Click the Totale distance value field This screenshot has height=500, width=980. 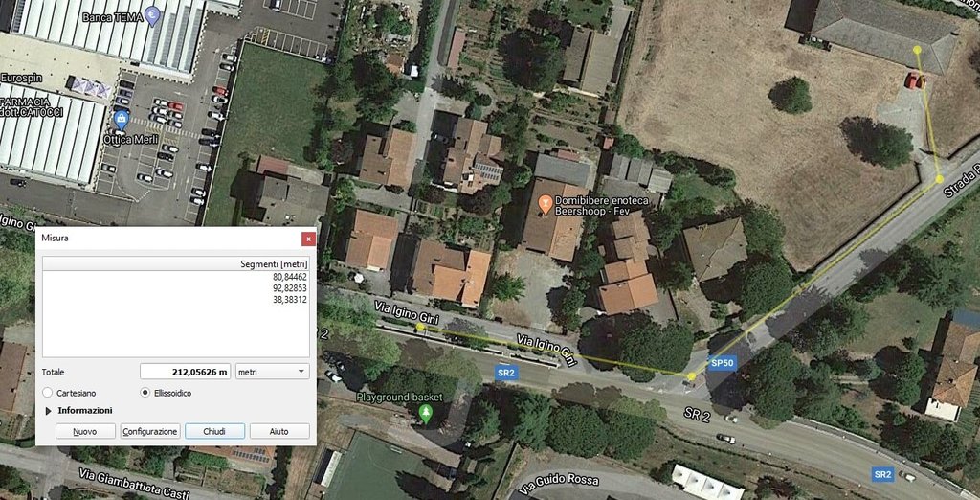185,372
